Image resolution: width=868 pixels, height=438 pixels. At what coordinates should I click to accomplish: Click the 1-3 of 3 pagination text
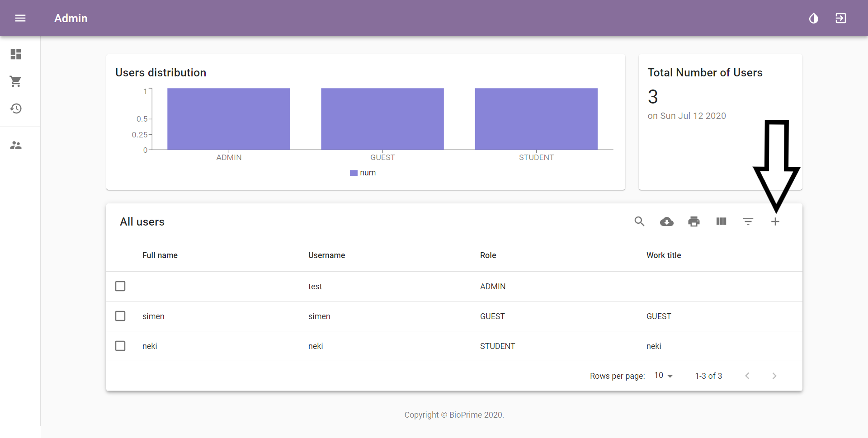tap(708, 376)
